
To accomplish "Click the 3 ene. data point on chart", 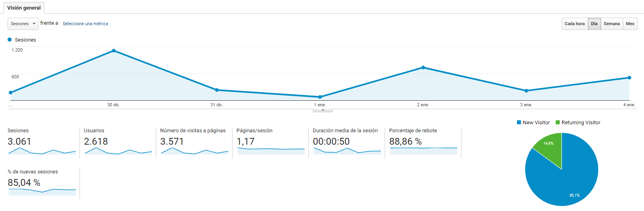I will coord(526,91).
